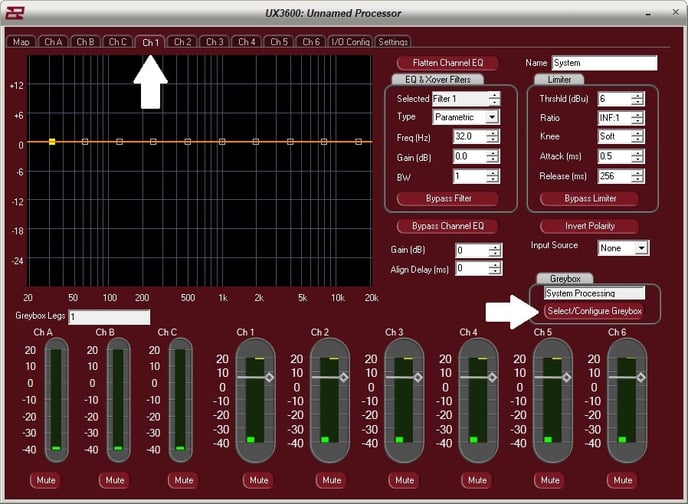Click Select/Configure Greybox button
The width and height of the screenshot is (688, 504).
(594, 311)
